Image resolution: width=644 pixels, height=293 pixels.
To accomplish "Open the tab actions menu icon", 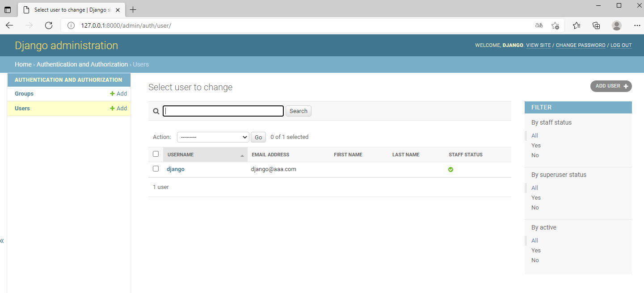I will [x=8, y=10].
